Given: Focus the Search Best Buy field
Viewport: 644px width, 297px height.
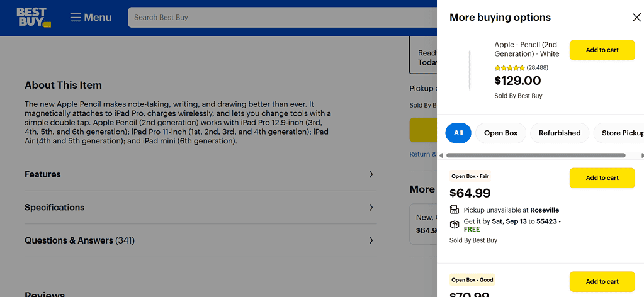Looking at the screenshot, I should [x=283, y=17].
